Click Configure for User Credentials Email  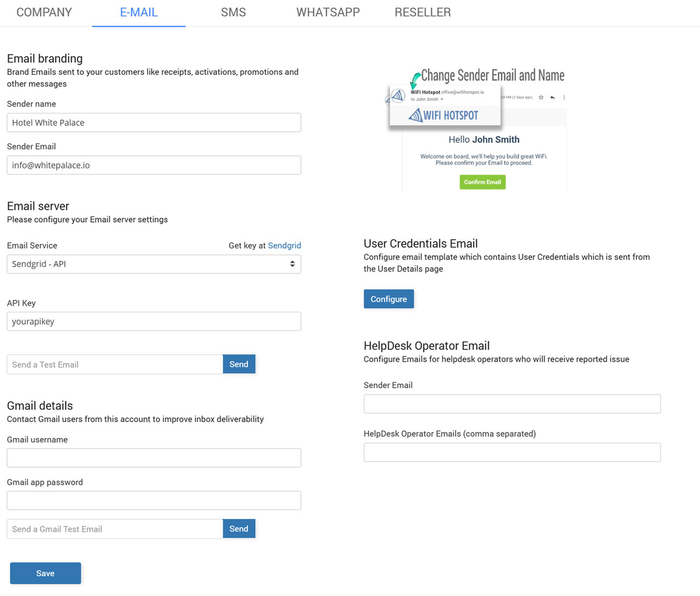pyautogui.click(x=388, y=299)
